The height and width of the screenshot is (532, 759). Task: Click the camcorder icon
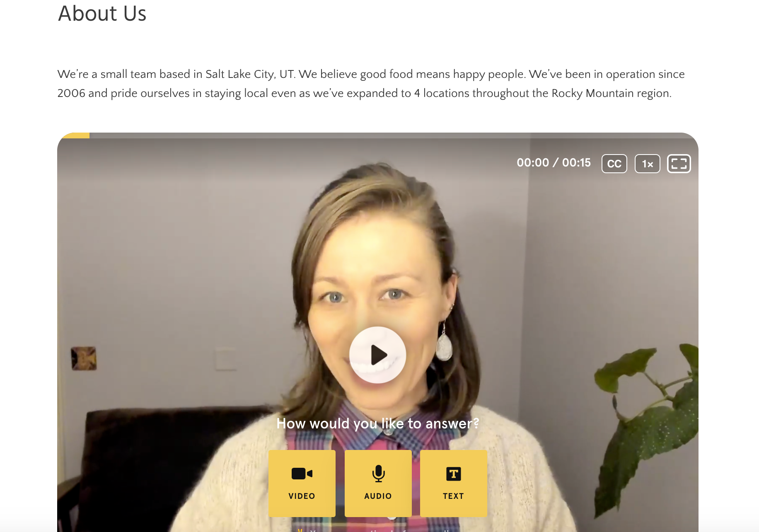[x=302, y=474]
